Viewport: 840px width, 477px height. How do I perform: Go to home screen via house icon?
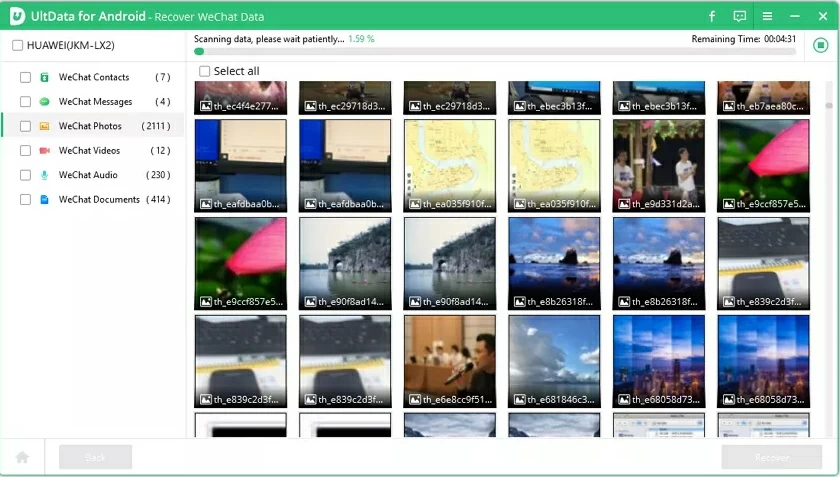pos(21,457)
